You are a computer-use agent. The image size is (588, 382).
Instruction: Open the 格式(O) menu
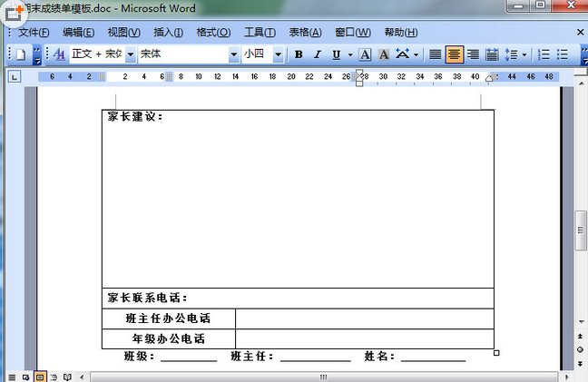coord(213,33)
